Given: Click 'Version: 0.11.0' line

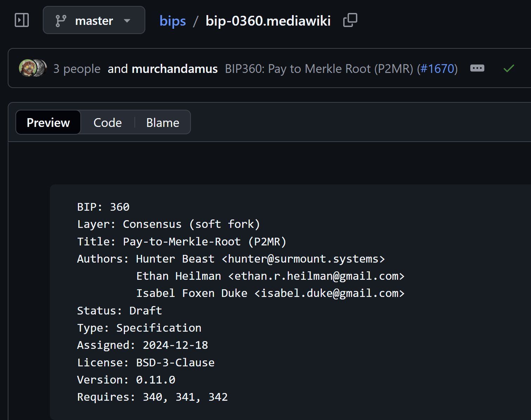Looking at the screenshot, I should point(126,380).
